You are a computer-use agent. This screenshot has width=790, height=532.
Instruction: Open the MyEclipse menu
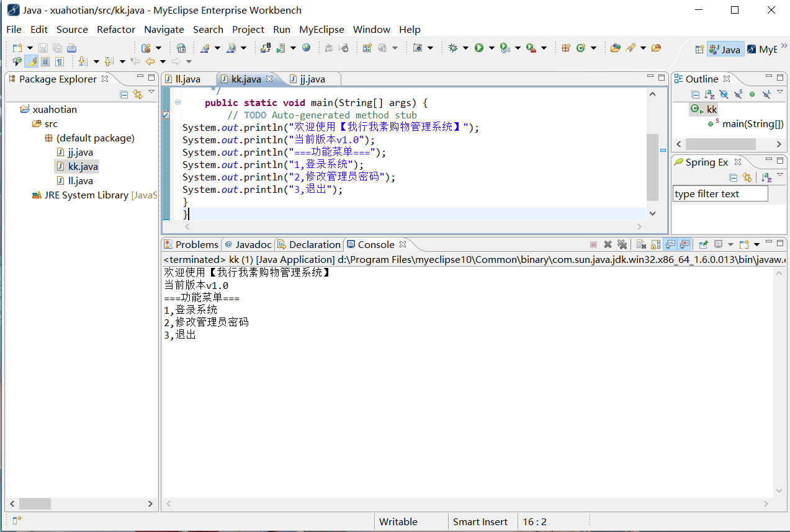pos(321,29)
